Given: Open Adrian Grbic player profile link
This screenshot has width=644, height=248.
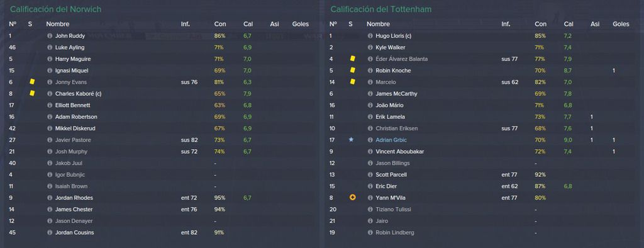Looking at the screenshot, I should 391,140.
